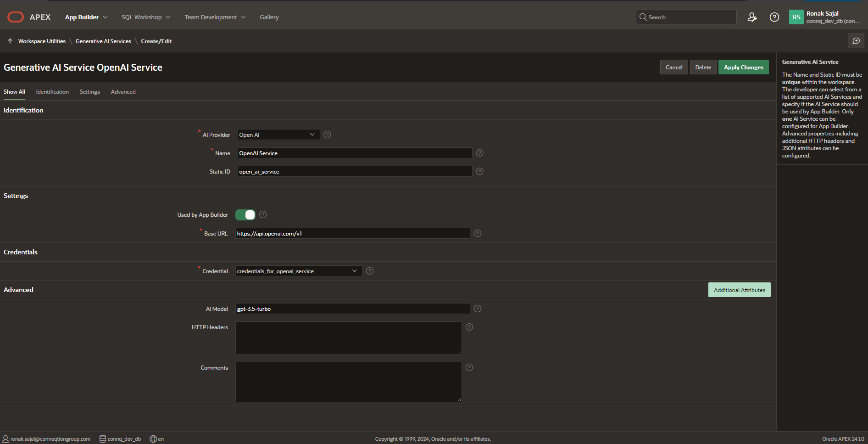The image size is (868, 444).
Task: Open the AI Provider dropdown
Action: point(278,135)
